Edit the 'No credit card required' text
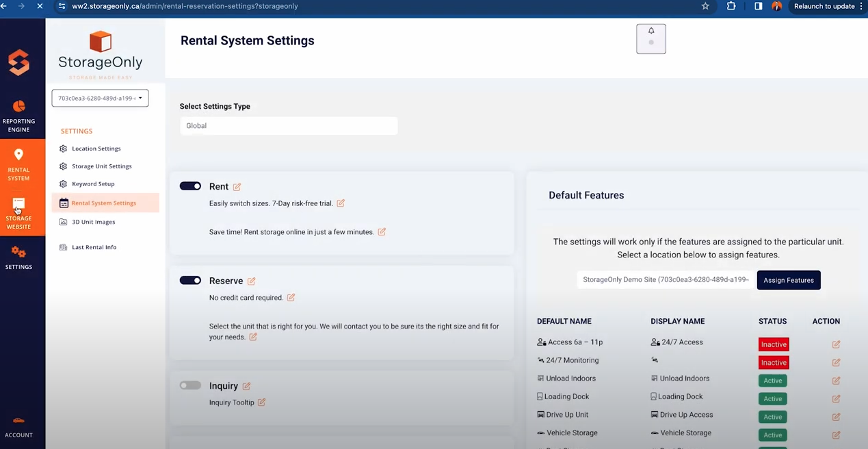The width and height of the screenshot is (868, 449). [x=291, y=298]
